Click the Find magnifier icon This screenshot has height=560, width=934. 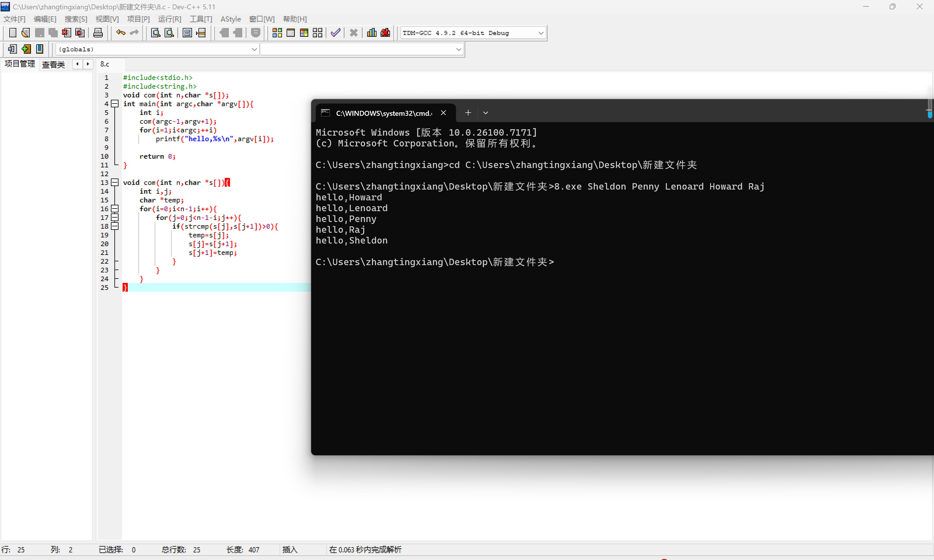[x=155, y=33]
